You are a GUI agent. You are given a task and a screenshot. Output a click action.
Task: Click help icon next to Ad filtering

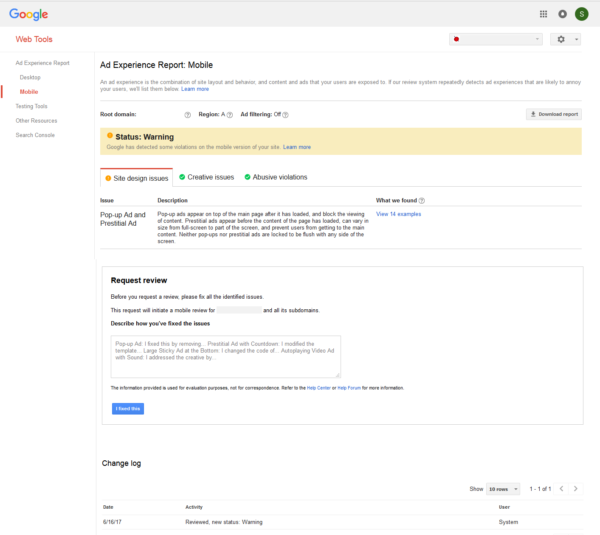click(x=285, y=115)
